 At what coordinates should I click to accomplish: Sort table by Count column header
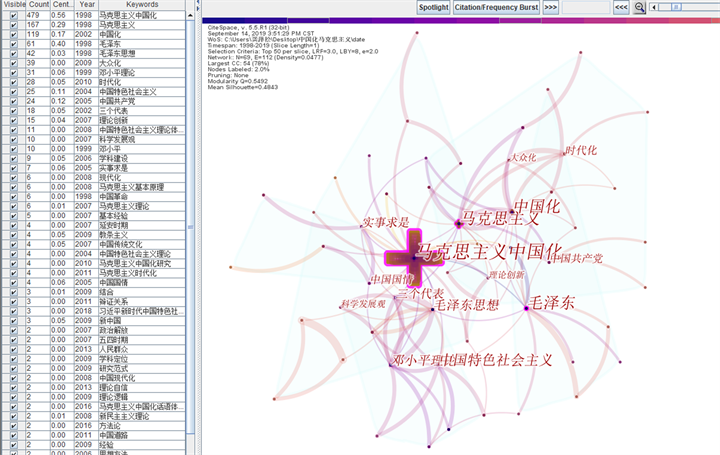(x=38, y=5)
